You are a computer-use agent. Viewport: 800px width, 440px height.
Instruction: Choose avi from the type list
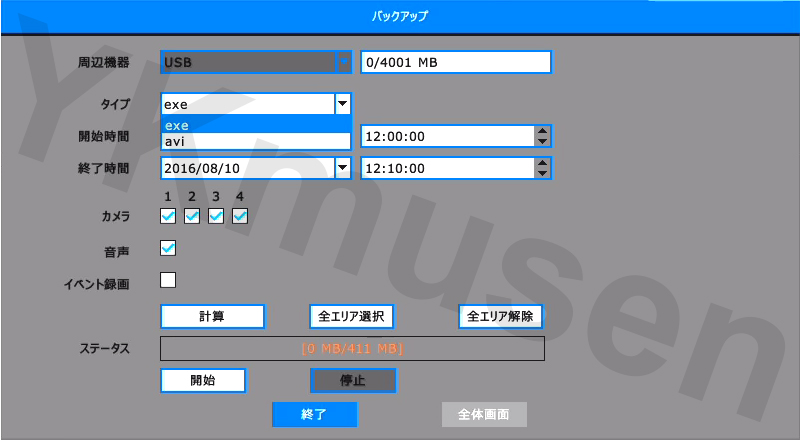point(256,141)
